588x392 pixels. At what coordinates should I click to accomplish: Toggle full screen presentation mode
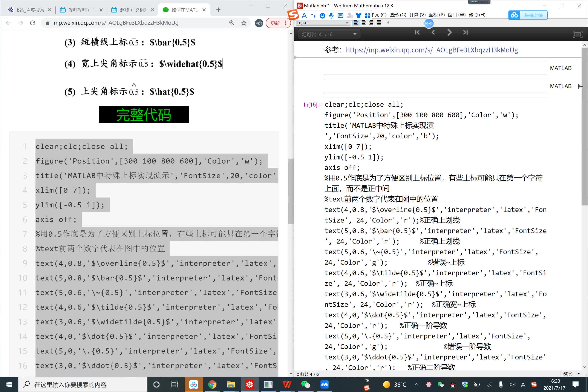click(x=577, y=34)
